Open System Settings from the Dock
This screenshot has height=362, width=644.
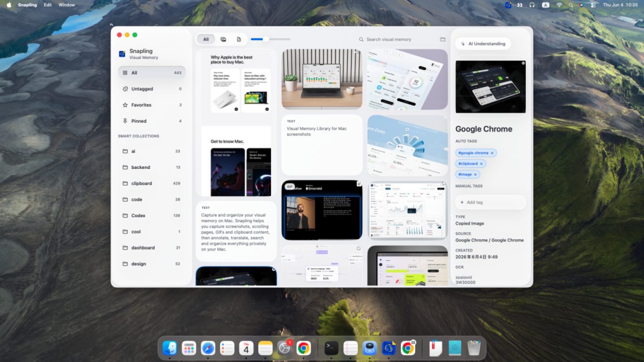(284, 348)
